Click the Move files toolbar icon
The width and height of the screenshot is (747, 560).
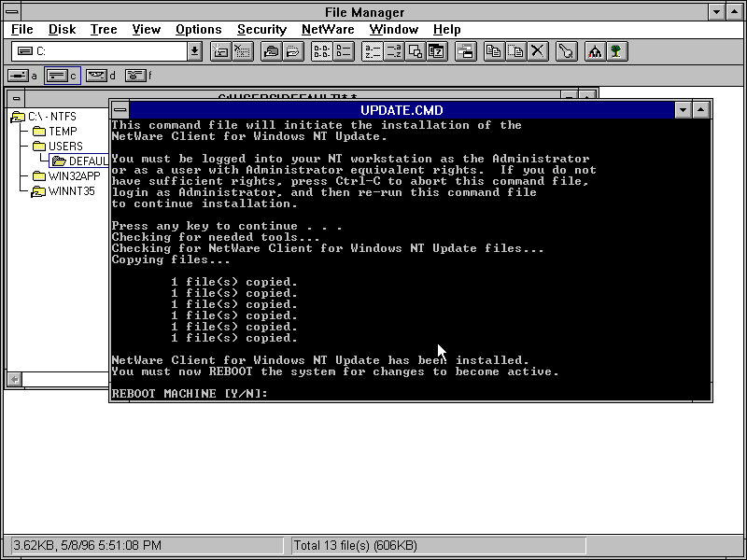tap(516, 51)
